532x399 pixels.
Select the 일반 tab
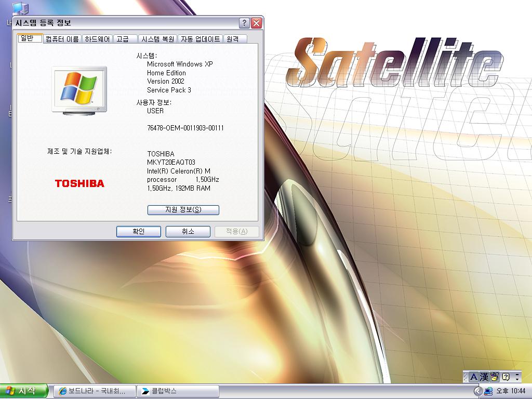(x=30, y=38)
